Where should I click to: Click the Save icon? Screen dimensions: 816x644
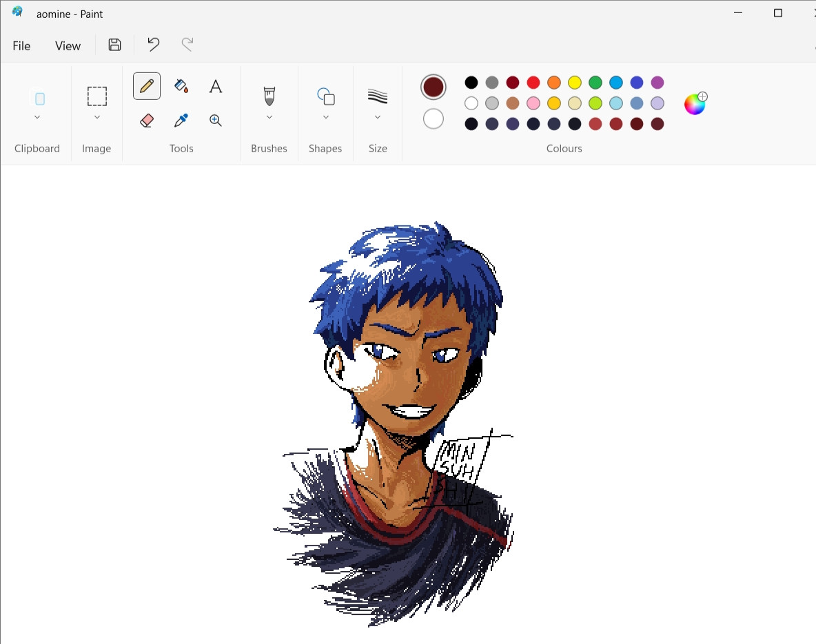coord(114,45)
